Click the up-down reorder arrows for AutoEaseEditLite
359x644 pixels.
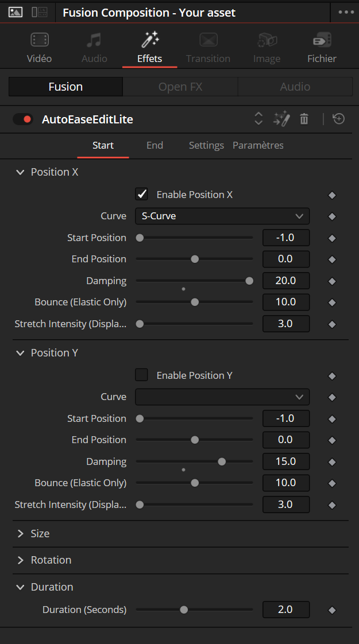[258, 119]
